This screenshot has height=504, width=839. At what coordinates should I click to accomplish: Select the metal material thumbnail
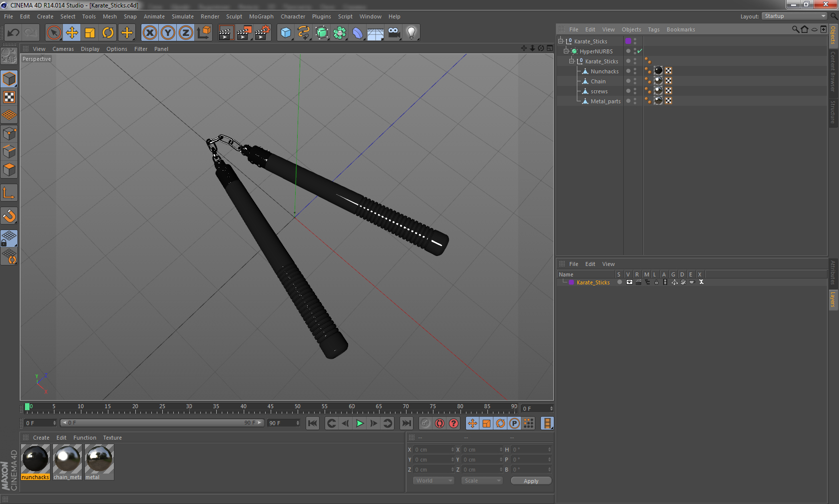[x=99, y=459]
